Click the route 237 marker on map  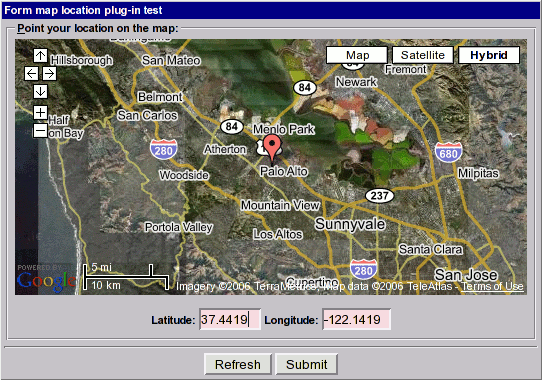pyautogui.click(x=380, y=196)
